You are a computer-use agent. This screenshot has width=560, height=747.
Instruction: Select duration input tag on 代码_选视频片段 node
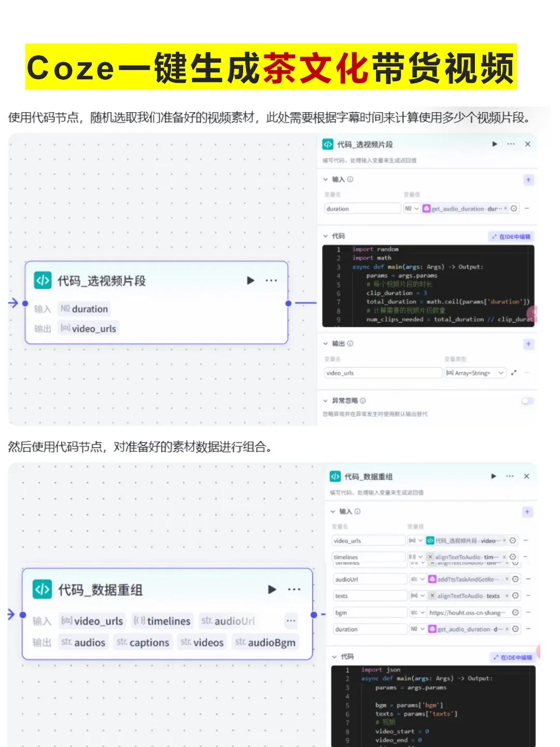point(84,309)
